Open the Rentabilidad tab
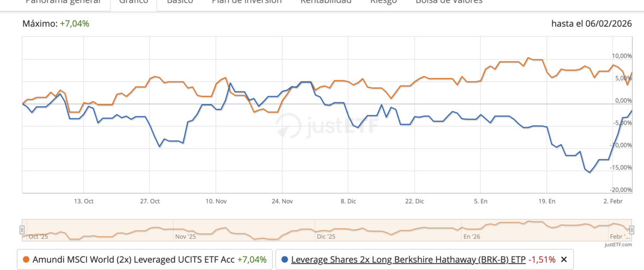 pos(326,2)
